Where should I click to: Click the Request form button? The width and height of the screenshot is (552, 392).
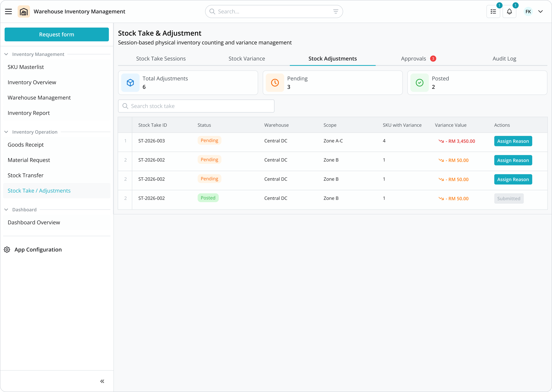[57, 35]
